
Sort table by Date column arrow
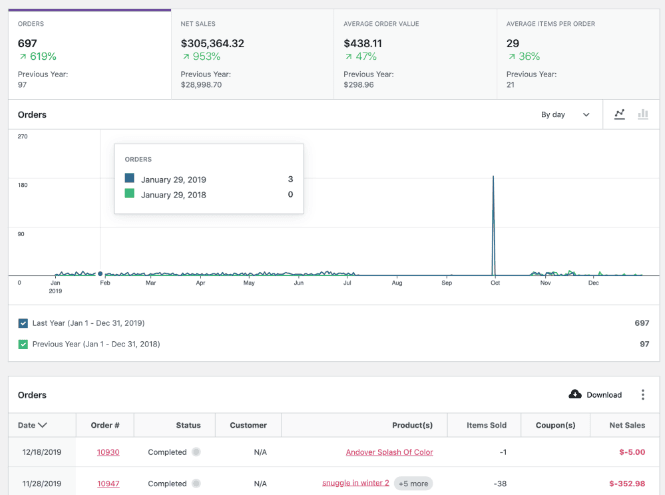tap(42, 425)
